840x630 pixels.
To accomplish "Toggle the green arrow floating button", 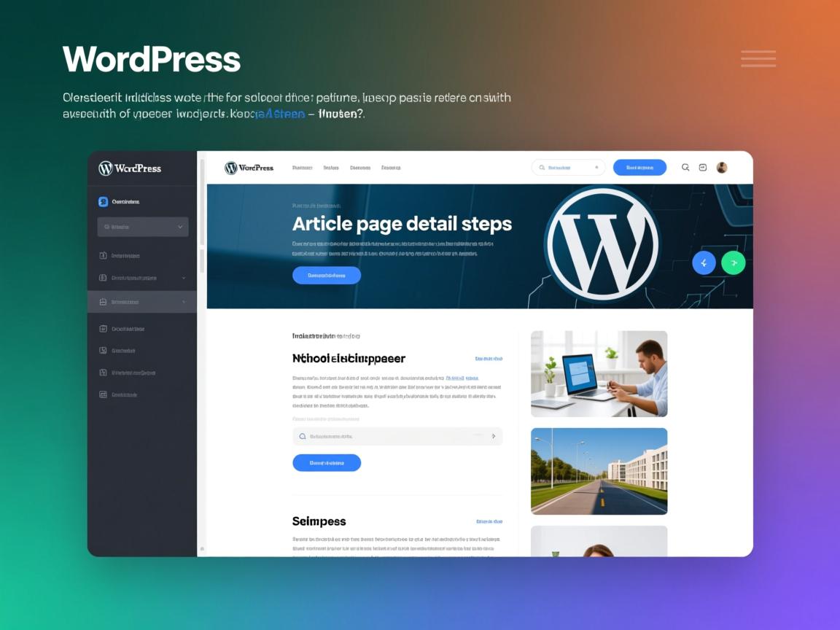I will click(x=734, y=262).
